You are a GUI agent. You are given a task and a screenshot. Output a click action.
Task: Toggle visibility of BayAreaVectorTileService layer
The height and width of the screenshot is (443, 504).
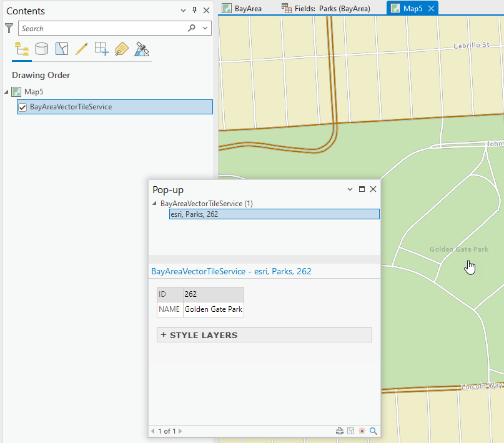coord(23,106)
